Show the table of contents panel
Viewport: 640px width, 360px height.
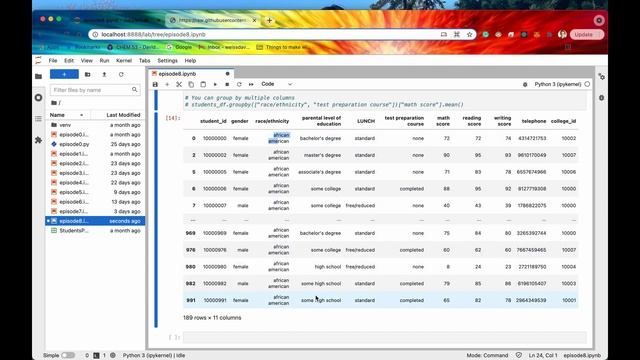point(38,119)
